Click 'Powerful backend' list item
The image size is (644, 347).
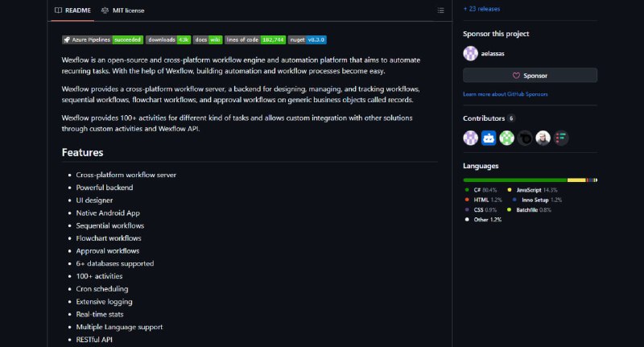pyautogui.click(x=105, y=188)
